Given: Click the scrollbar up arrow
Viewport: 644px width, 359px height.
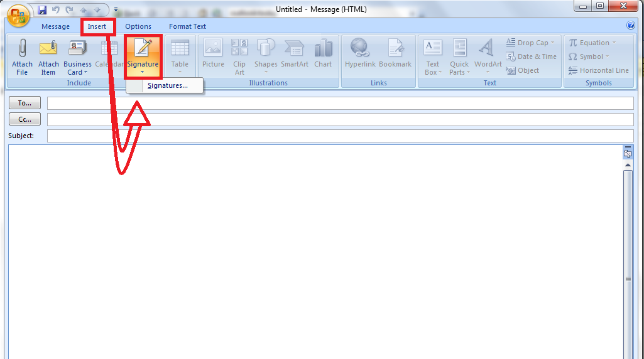Looking at the screenshot, I should click(628, 165).
